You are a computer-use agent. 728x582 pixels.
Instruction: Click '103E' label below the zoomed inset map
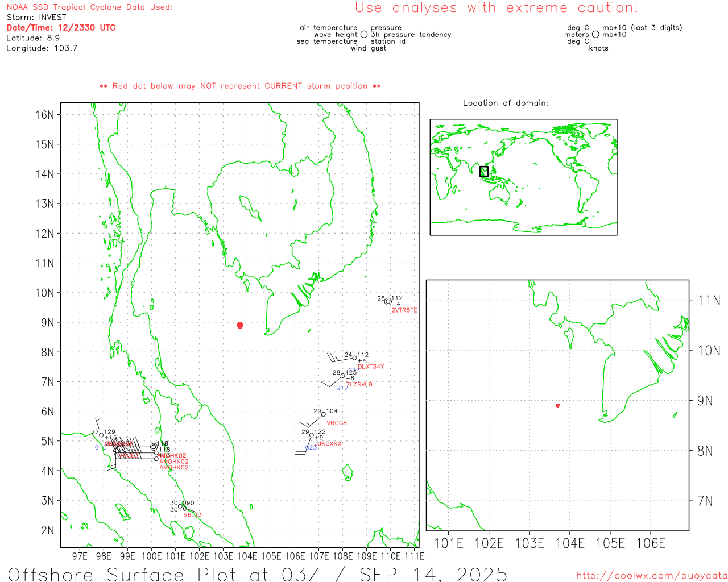click(x=530, y=543)
